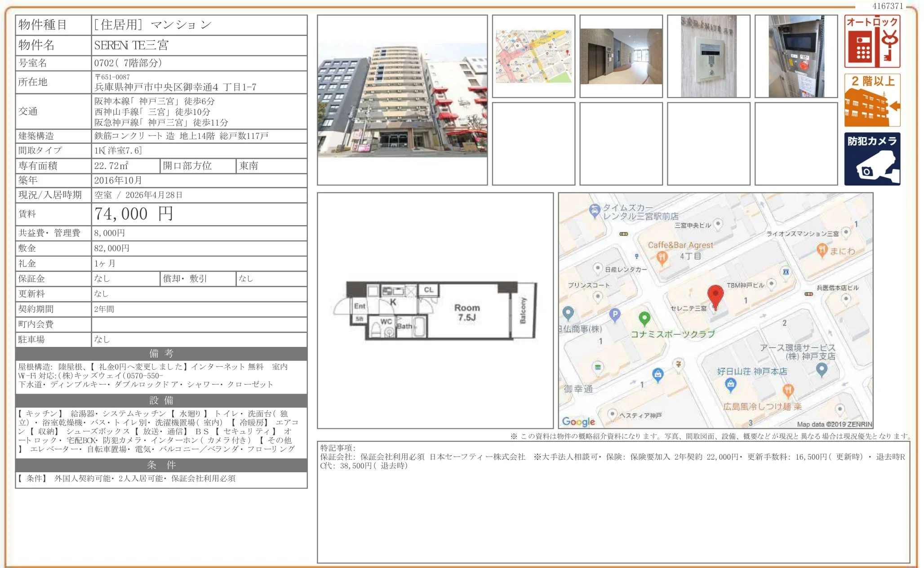Open the intercom panel photo
924x568 pixels.
point(709,55)
